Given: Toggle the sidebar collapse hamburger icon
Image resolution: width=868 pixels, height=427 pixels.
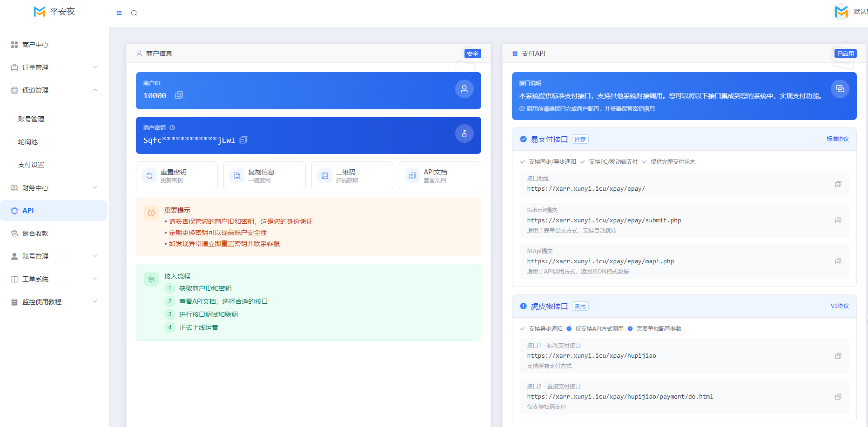Looking at the screenshot, I should point(119,13).
